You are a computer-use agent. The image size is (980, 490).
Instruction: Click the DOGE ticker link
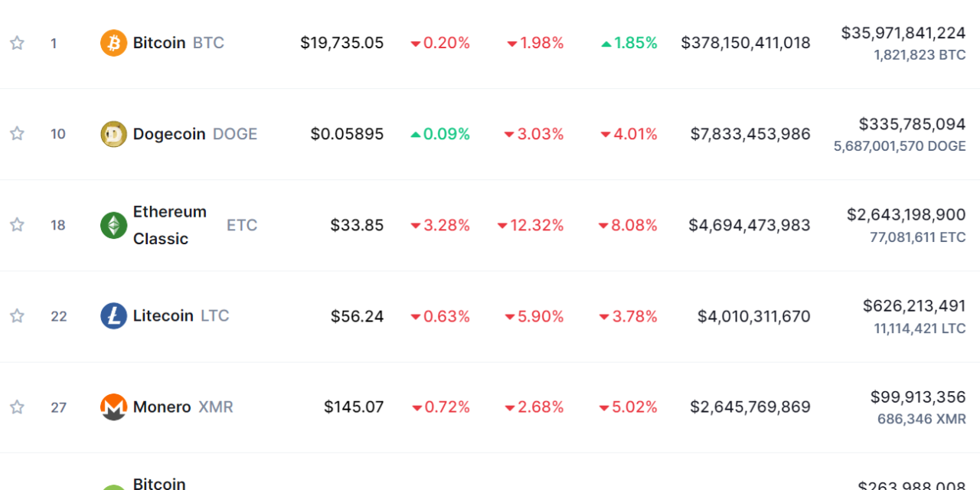coord(234,133)
